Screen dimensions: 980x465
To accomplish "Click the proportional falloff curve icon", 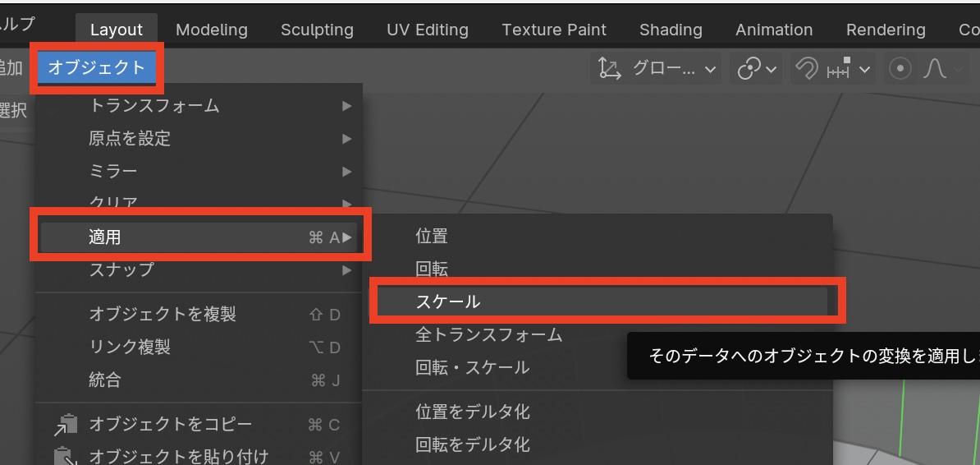I will [x=935, y=70].
